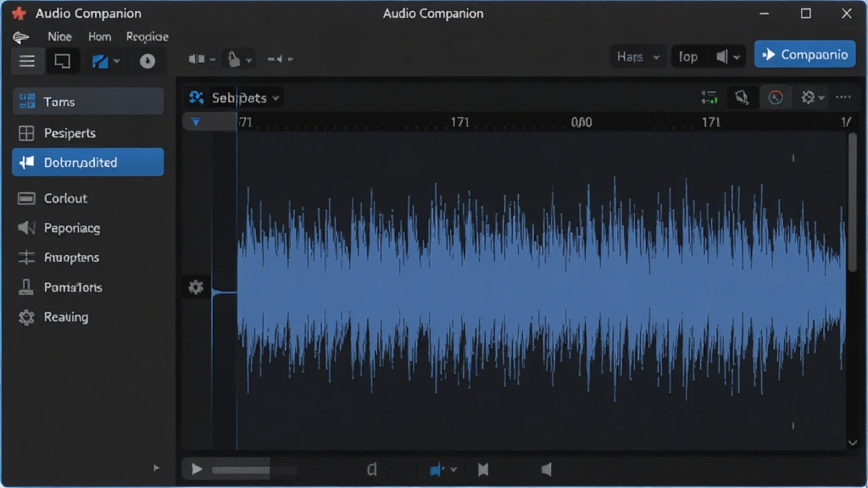Click the Peporiacg speaker icon
Screen dimensions: 868x488
click(26, 227)
